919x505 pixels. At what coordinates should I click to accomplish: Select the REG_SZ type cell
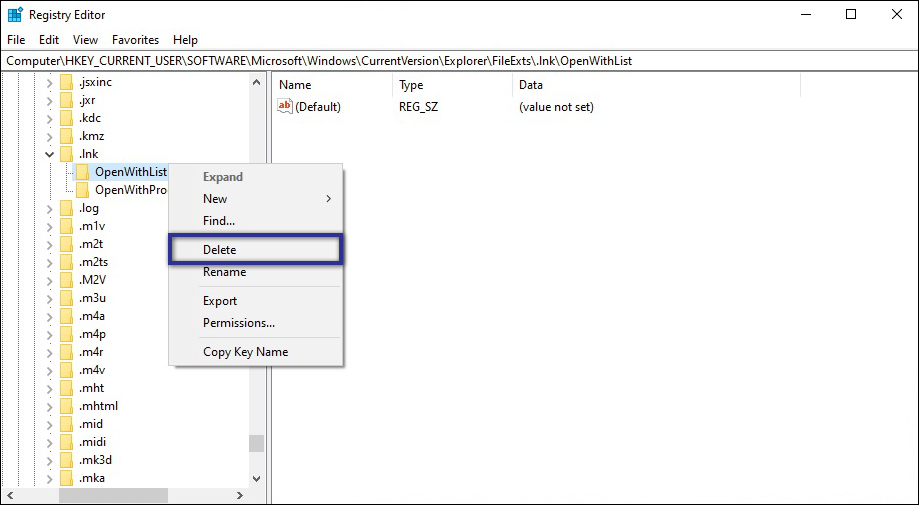[418, 107]
